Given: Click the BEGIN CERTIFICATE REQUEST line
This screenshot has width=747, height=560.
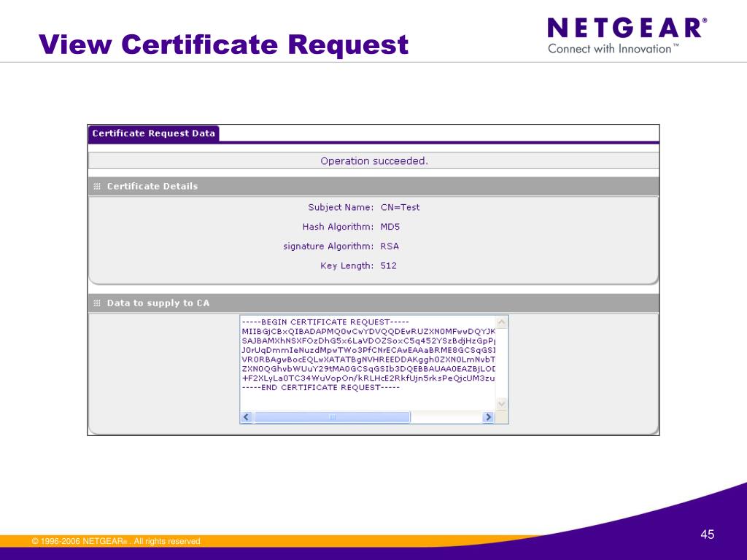Looking at the screenshot, I should point(325,322).
